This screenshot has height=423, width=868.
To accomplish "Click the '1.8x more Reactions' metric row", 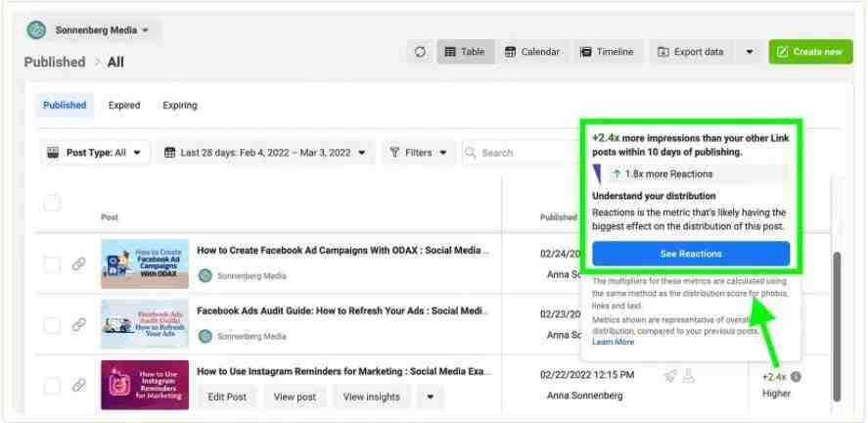I will [x=697, y=174].
